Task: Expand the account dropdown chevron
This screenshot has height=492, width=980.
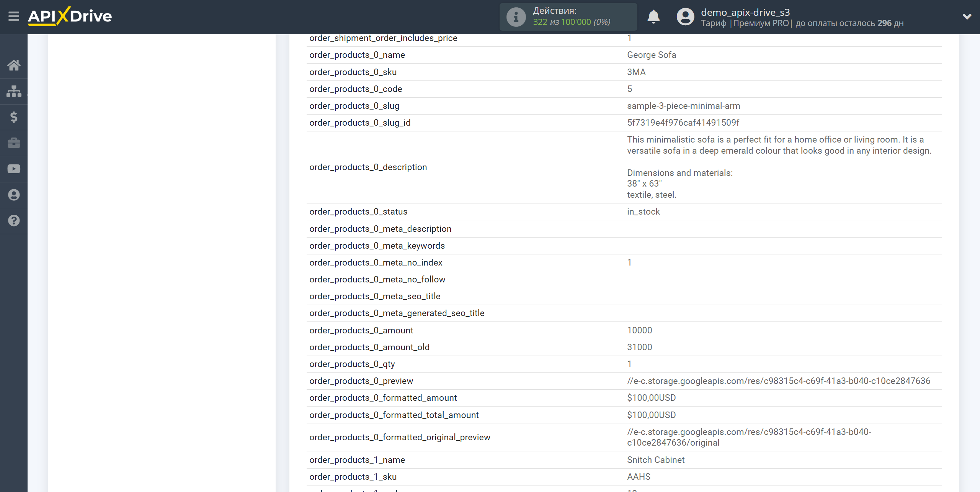Action: (967, 16)
